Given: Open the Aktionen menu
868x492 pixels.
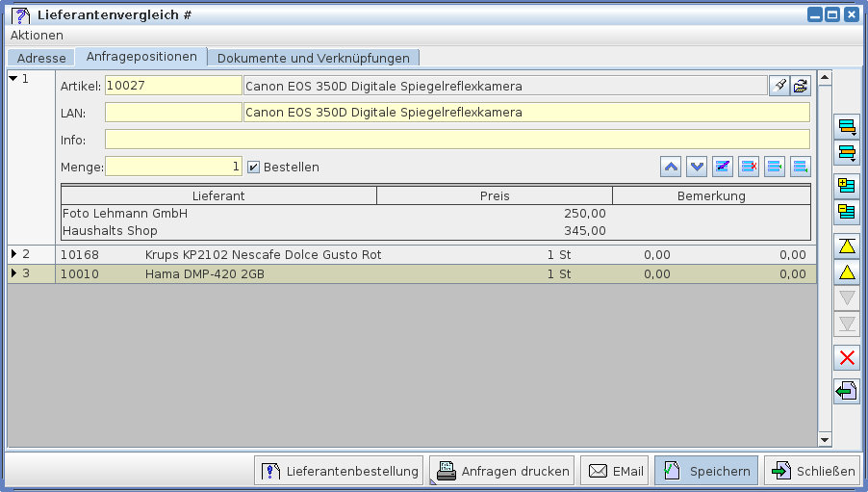Looking at the screenshot, I should (x=37, y=35).
